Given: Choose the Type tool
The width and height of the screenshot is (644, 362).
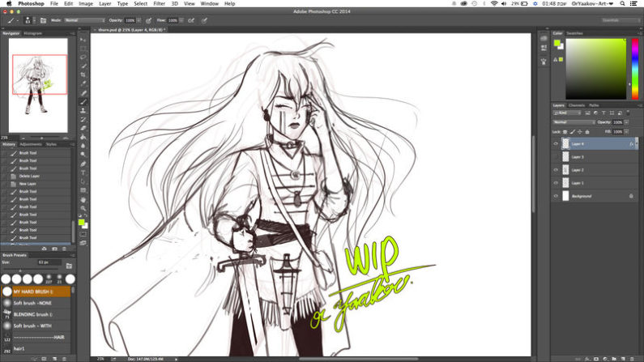Looking at the screenshot, I should pos(83,172).
